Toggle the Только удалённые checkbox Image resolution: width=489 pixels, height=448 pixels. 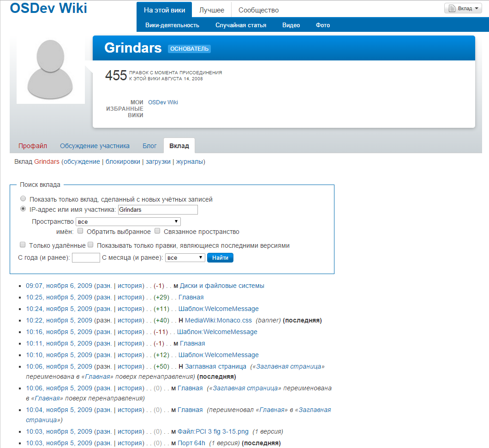[x=23, y=245]
